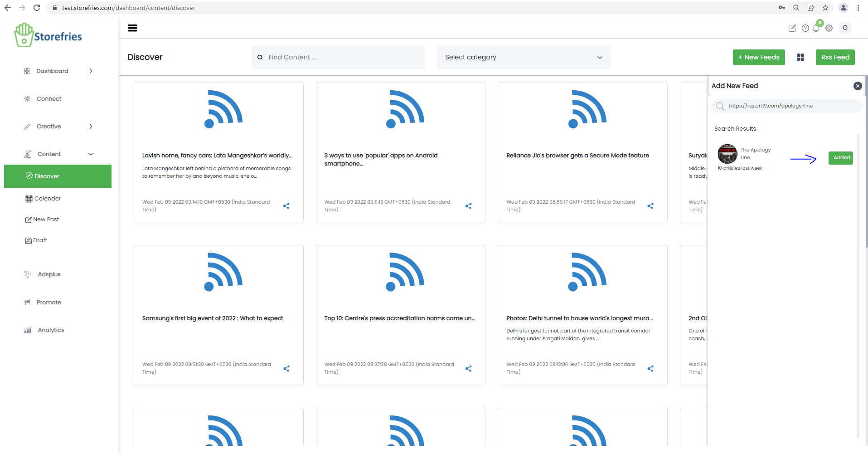Open 'Photos: Delhi tunnel' article title
868x454 pixels.
(580, 318)
